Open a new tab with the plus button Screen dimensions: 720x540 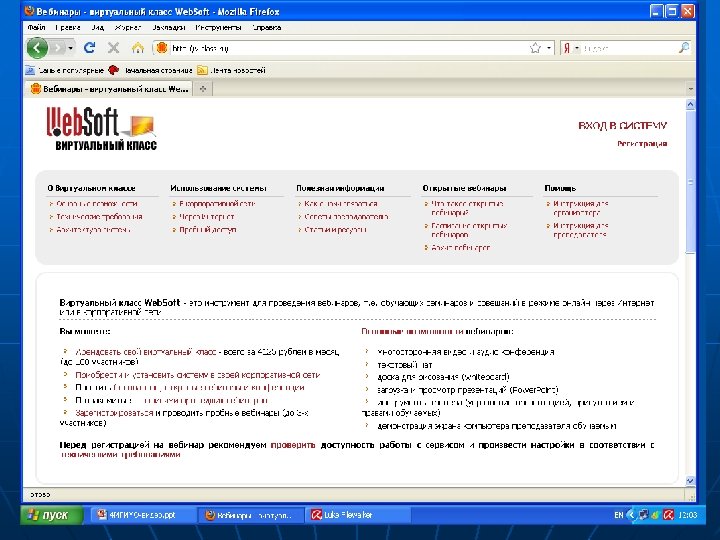(x=203, y=89)
